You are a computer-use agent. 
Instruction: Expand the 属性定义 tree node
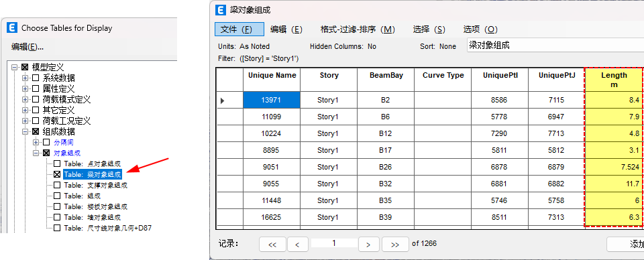[x=25, y=88]
